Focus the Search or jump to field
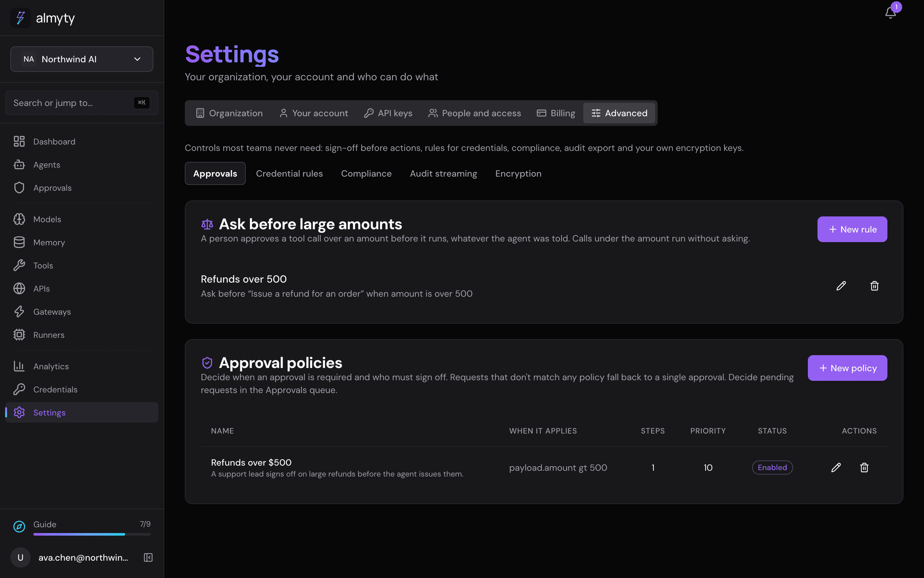The height and width of the screenshot is (578, 924). coord(82,103)
